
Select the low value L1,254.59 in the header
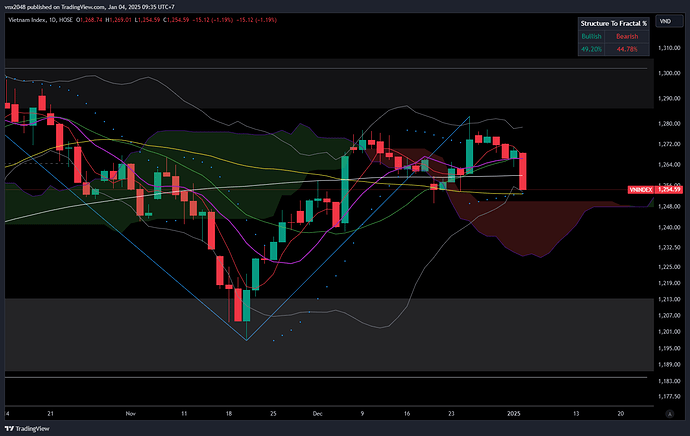[147, 20]
